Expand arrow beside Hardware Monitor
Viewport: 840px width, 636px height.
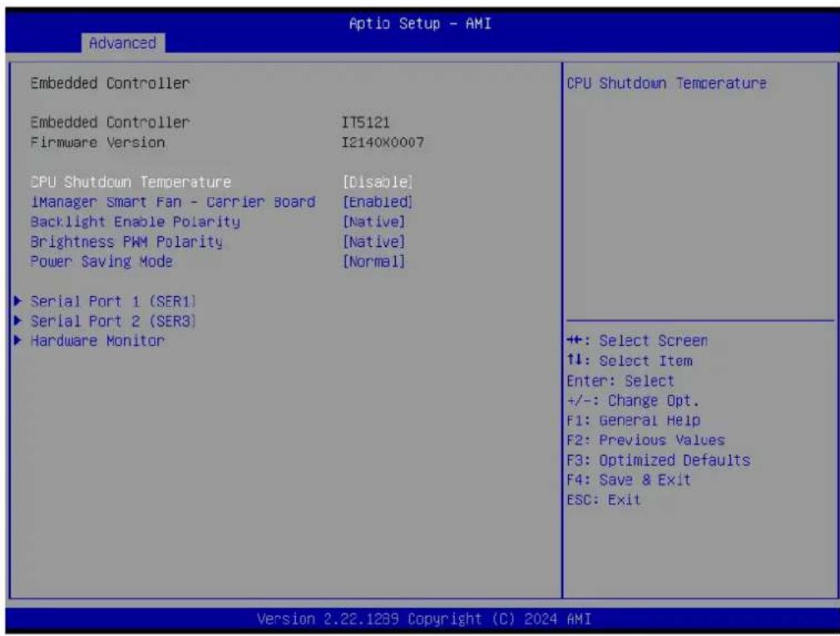pyautogui.click(x=18, y=341)
